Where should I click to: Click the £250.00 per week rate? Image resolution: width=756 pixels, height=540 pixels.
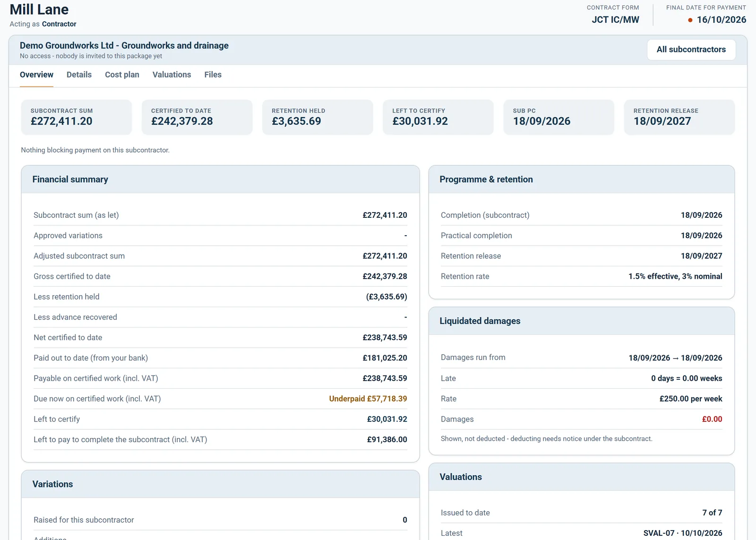(x=691, y=399)
